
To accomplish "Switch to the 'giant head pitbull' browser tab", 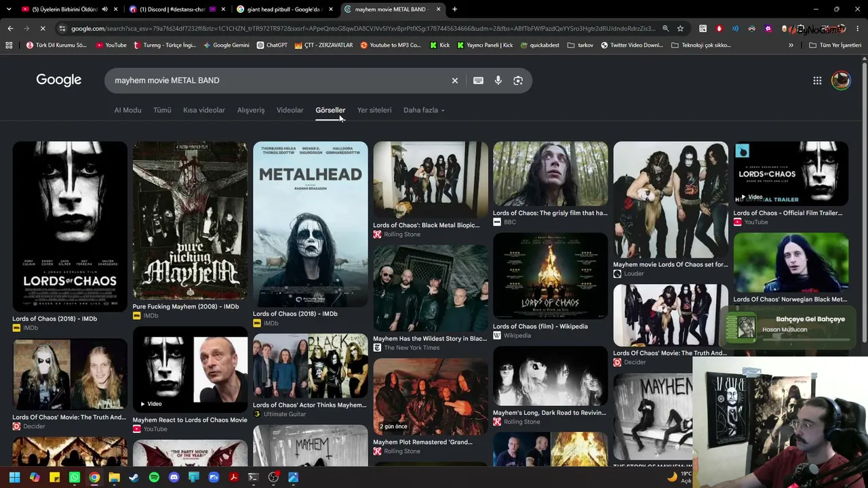I will [x=283, y=9].
